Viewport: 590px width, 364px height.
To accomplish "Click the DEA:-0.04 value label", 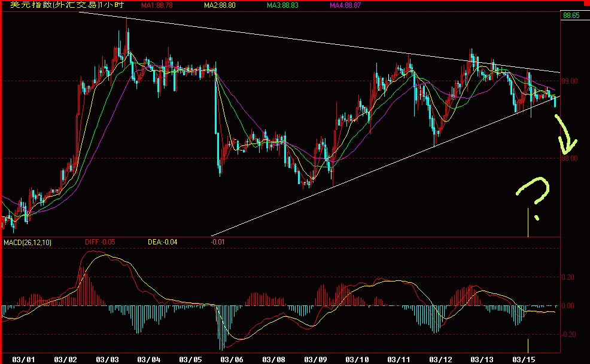I will (163, 242).
